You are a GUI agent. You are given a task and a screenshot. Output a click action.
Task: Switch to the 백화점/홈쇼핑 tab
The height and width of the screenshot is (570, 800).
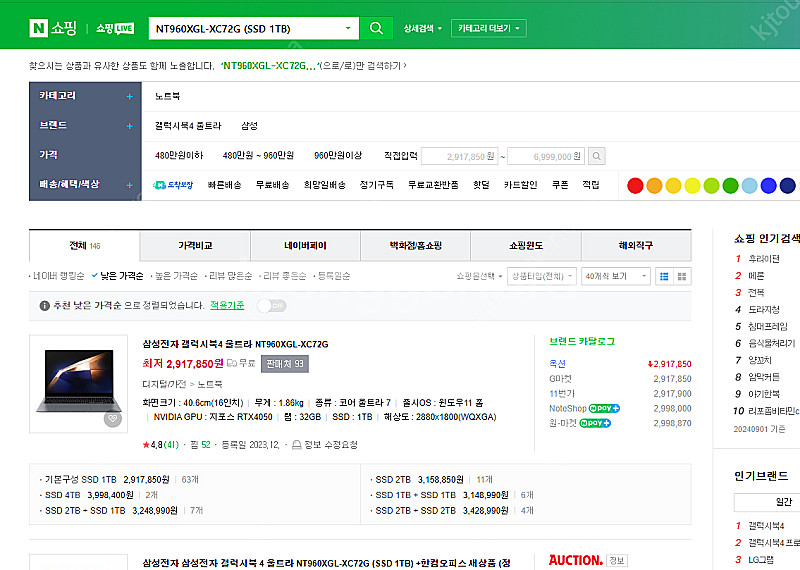[415, 245]
